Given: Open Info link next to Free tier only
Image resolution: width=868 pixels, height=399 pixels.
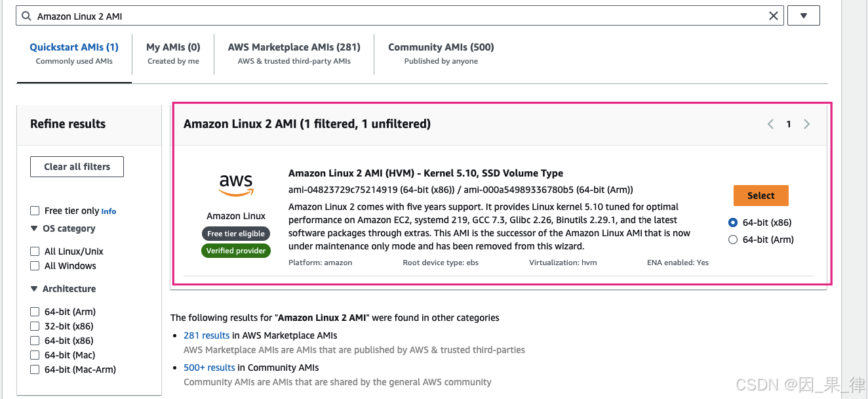Looking at the screenshot, I should coord(109,211).
